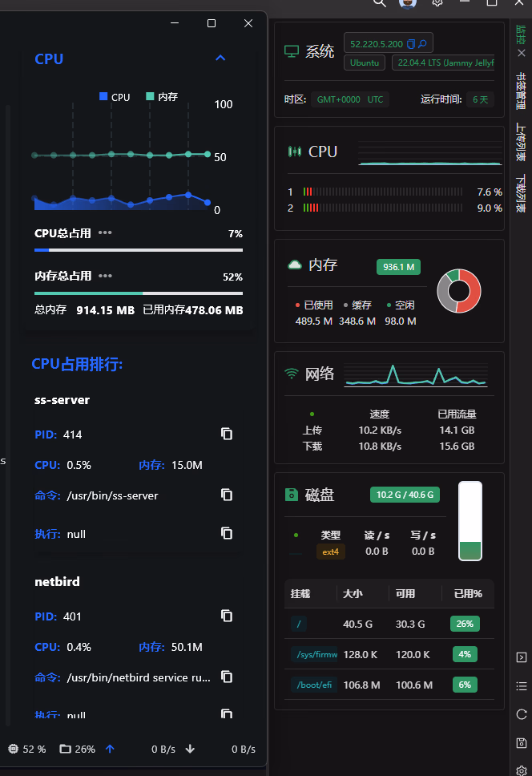Click the save icon in right sidebar

pos(522,743)
